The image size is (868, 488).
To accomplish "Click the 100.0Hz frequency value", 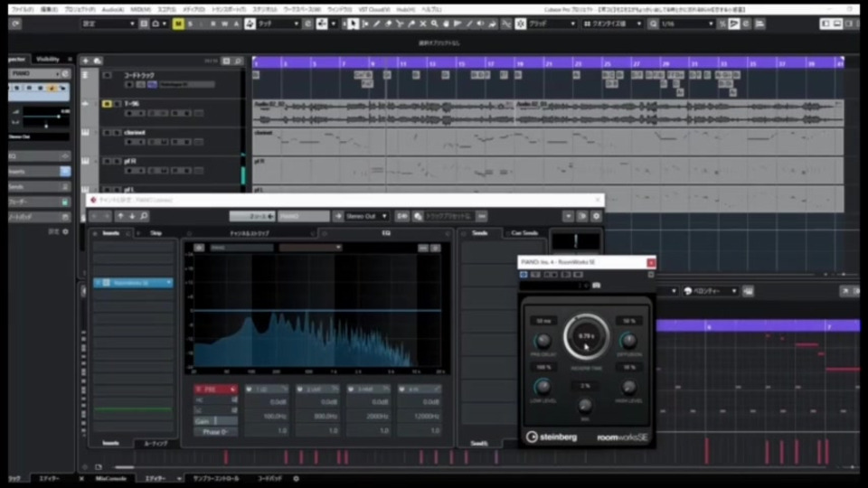I will point(275,416).
